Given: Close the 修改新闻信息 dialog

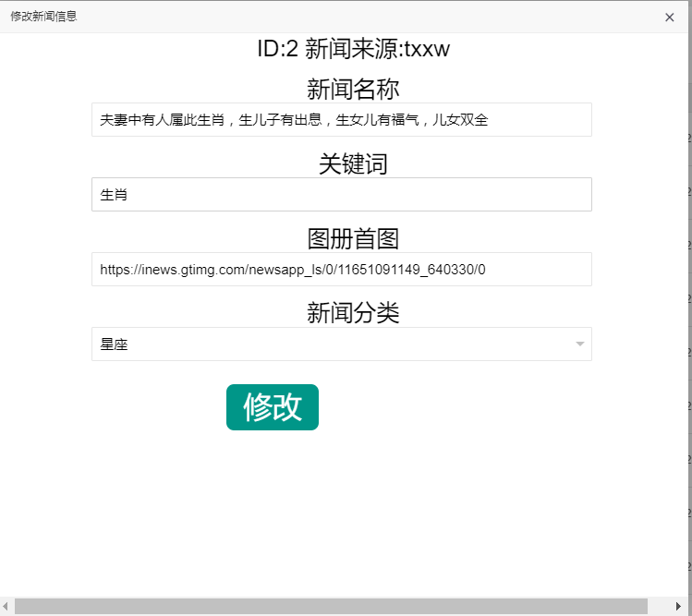Looking at the screenshot, I should coord(669,18).
